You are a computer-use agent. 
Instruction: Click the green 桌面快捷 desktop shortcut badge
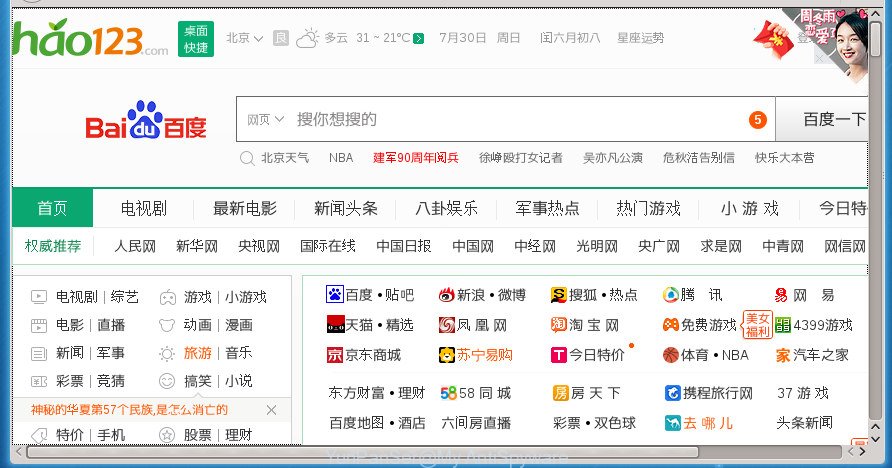click(x=196, y=39)
